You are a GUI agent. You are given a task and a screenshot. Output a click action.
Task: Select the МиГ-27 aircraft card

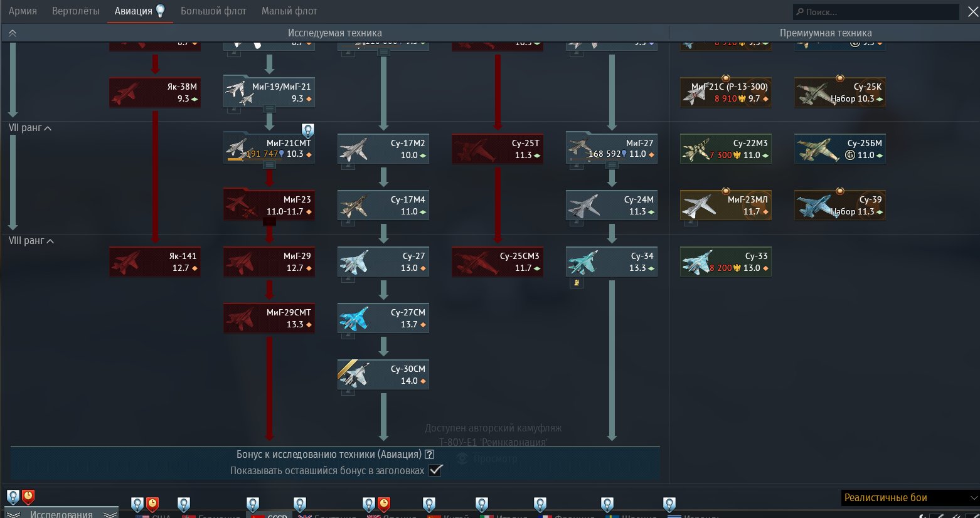(x=612, y=149)
